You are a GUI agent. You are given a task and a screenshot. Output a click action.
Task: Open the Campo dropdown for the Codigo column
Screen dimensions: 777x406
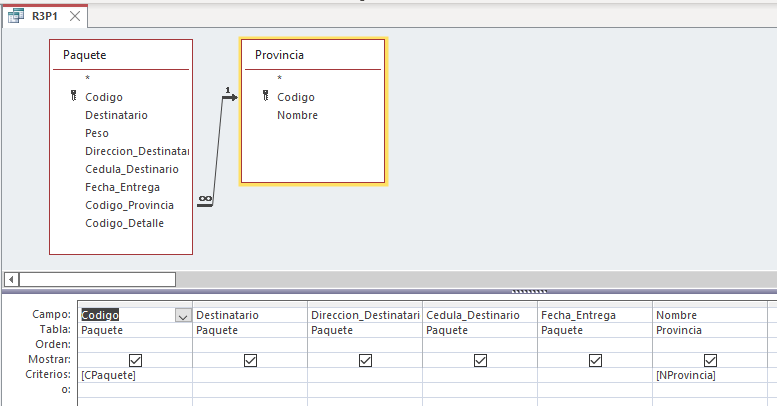pyautogui.click(x=183, y=316)
